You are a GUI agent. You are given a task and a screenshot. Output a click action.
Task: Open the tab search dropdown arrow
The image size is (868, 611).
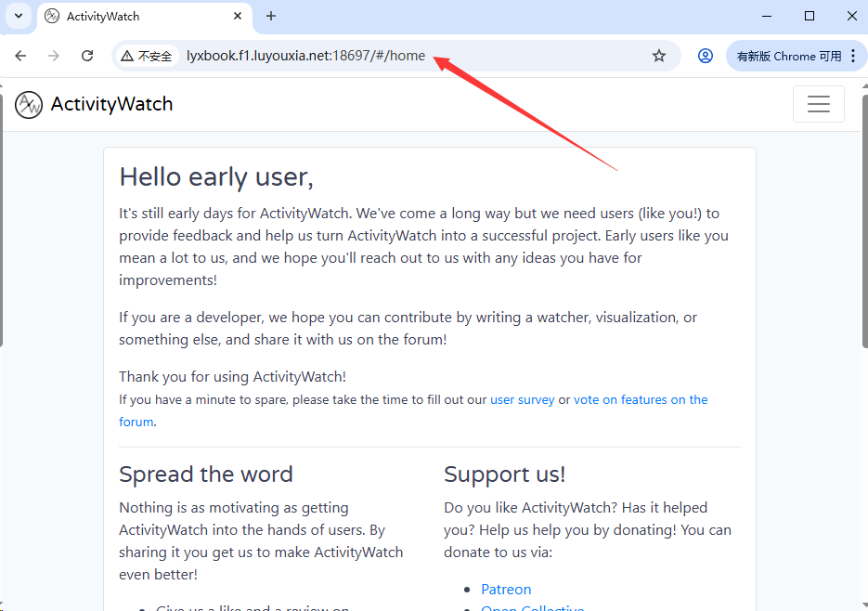pos(19,16)
